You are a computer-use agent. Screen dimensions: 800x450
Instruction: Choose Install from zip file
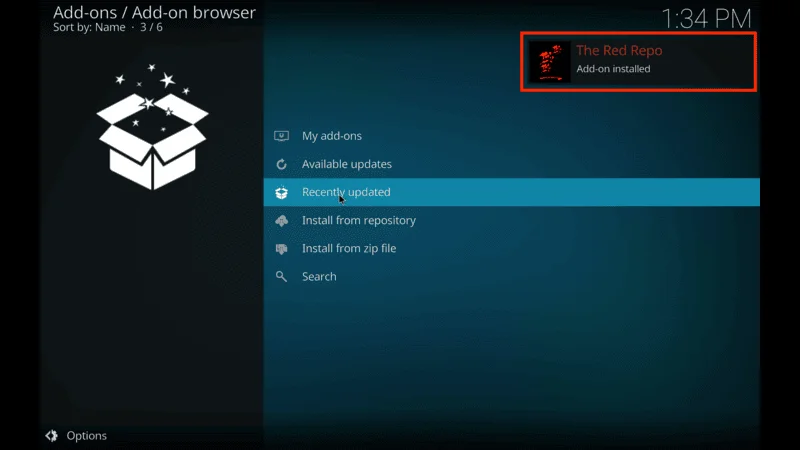coord(349,248)
